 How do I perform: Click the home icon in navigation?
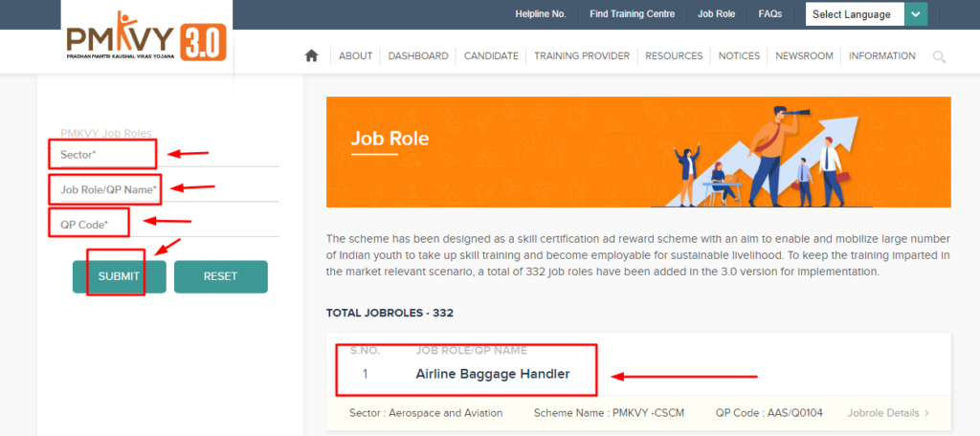click(x=311, y=56)
